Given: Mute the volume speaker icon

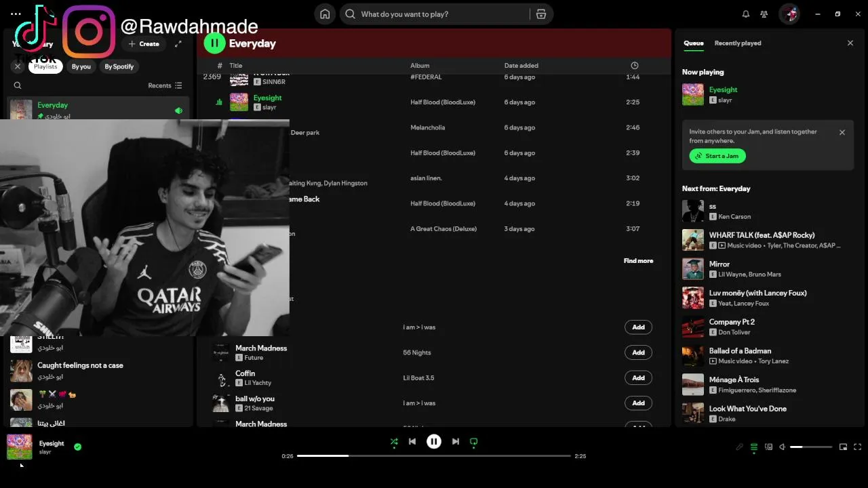Looking at the screenshot, I should tap(783, 447).
